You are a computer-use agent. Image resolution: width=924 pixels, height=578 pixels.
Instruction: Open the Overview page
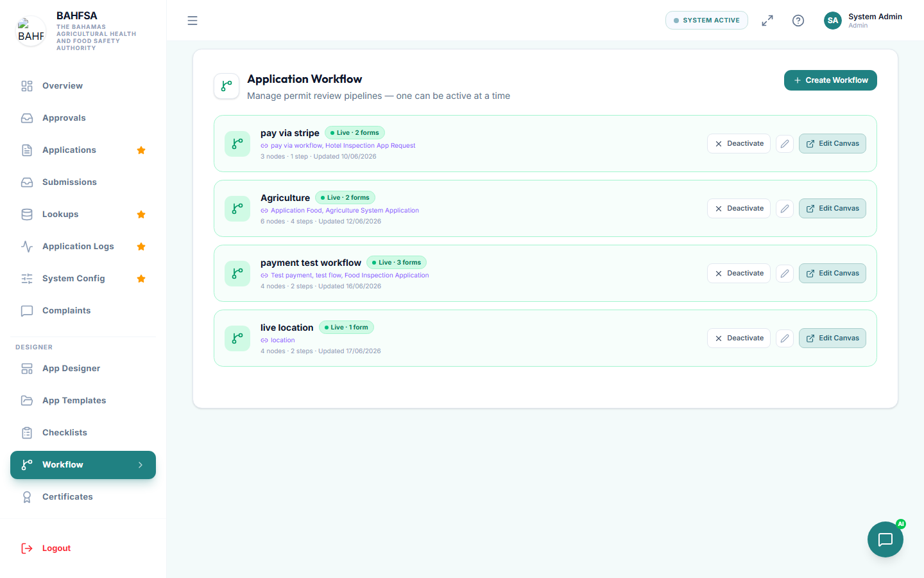(x=83, y=86)
